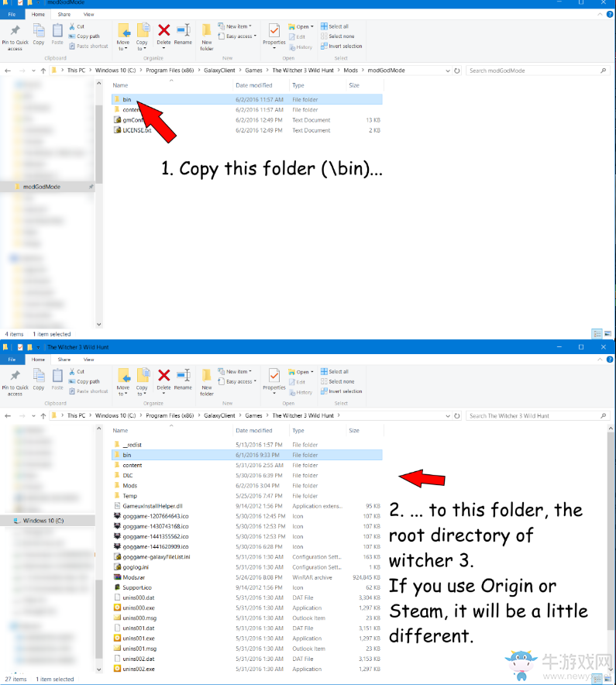
Task: Select DLC folder in Witcher 3 window
Action: [x=247, y=476]
